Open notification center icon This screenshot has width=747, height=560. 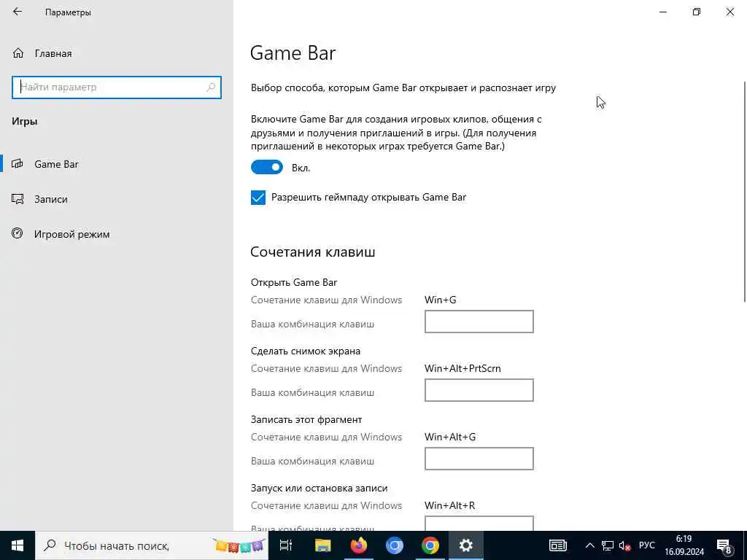click(724, 545)
